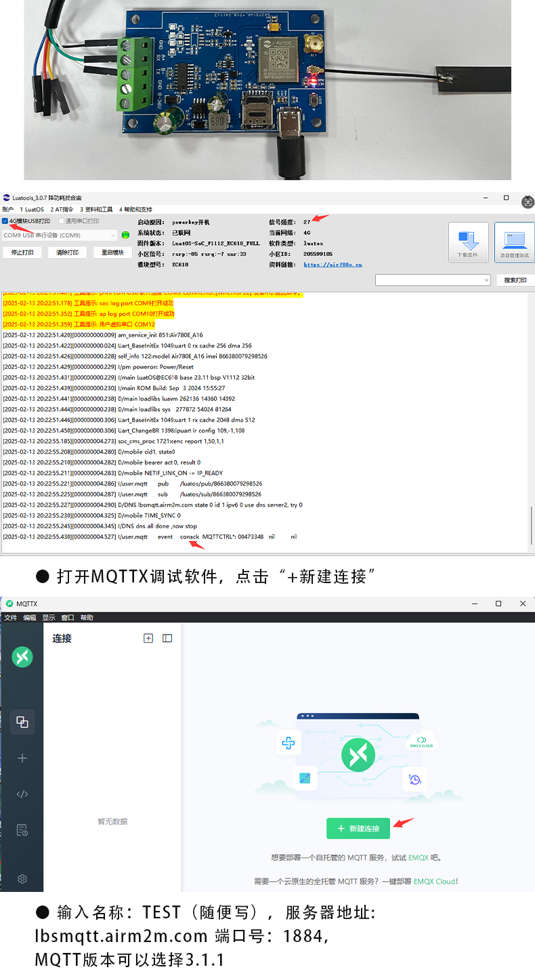
Task: Open the log icon in MQTTX sidebar
Action: [x=22, y=830]
